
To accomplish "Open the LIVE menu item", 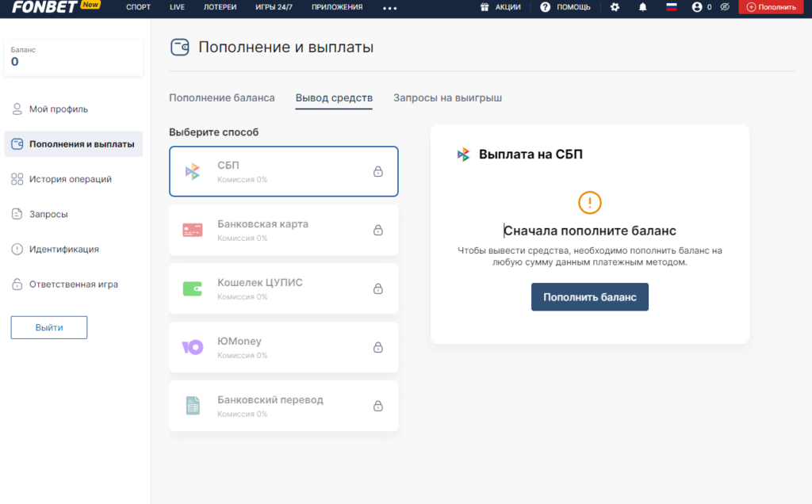I will click(177, 7).
